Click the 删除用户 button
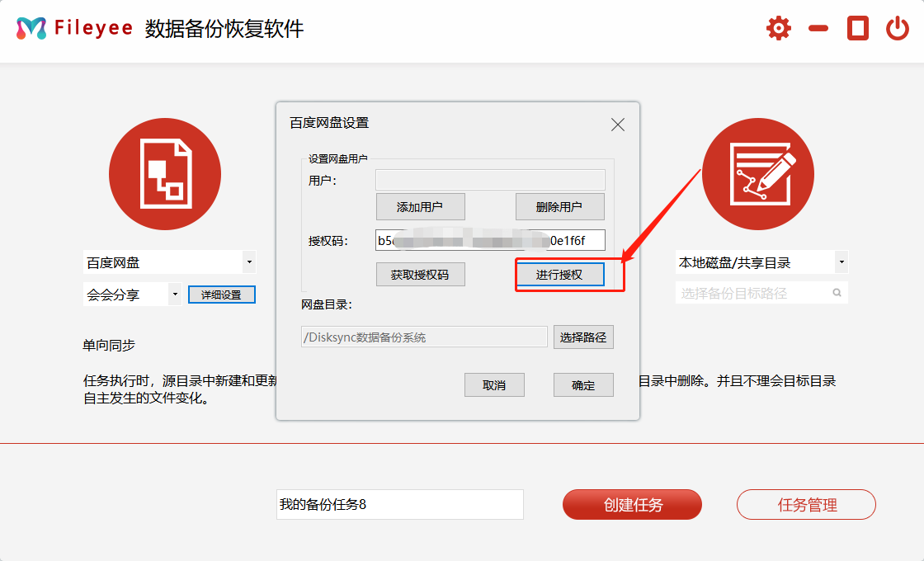Viewport: 924px width, 561px height. point(560,206)
